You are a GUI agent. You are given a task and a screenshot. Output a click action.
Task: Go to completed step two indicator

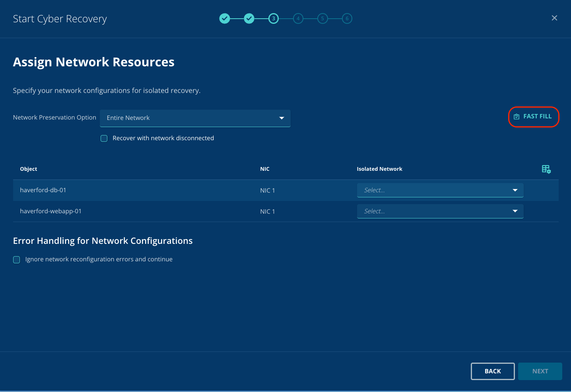coord(249,19)
